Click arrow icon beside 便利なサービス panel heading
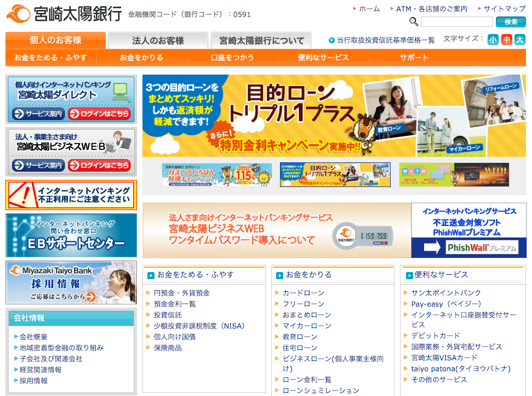 click(409, 275)
